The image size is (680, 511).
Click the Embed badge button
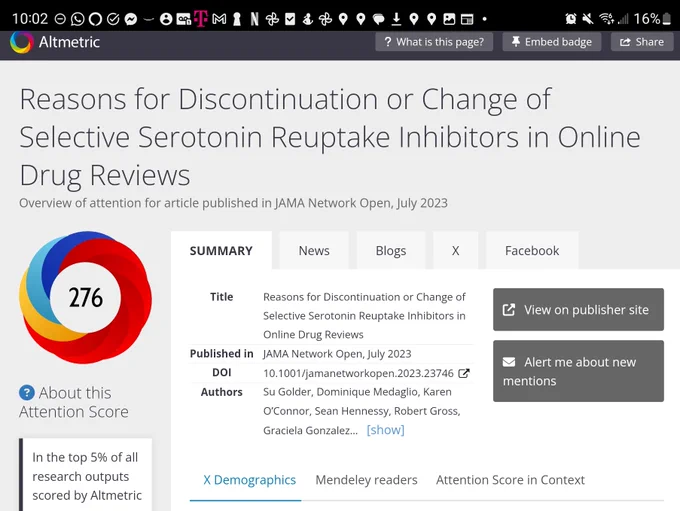click(x=552, y=42)
